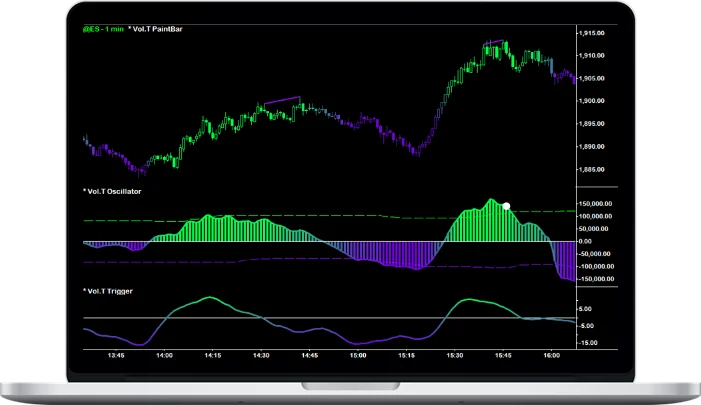
Task: Click the -15.00 trigger scale label
Action: (587, 343)
